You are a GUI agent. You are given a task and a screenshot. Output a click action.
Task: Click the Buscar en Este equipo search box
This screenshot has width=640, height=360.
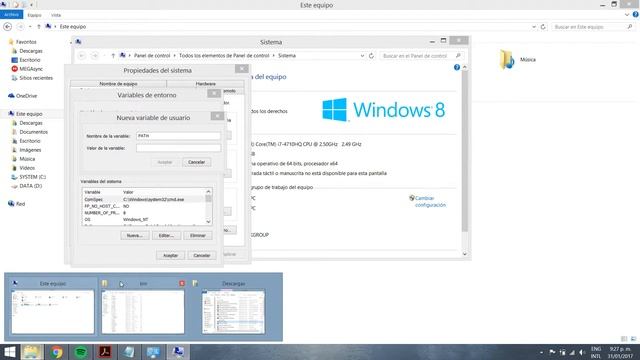coord(592,27)
